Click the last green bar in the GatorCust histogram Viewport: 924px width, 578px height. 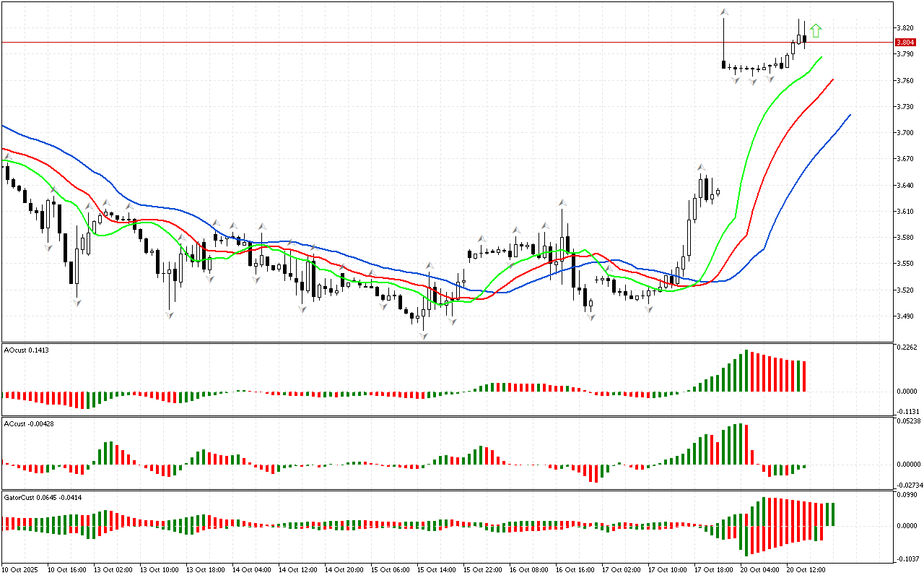pos(832,514)
